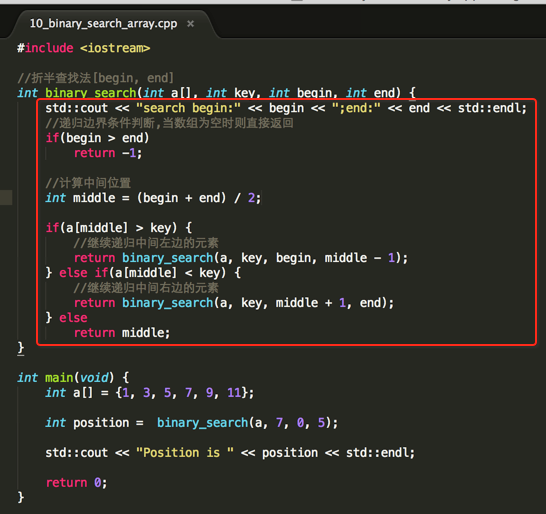The width and height of the screenshot is (546, 514).
Task: Close the 10_binary_search_array.cpp tab
Action: point(190,24)
